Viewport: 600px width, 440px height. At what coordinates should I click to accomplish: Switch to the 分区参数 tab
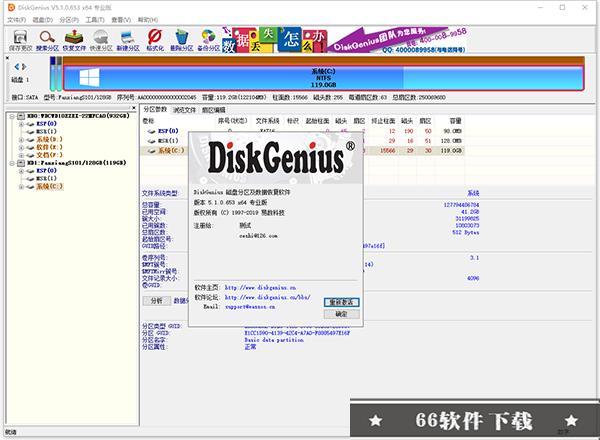pyautogui.click(x=155, y=110)
